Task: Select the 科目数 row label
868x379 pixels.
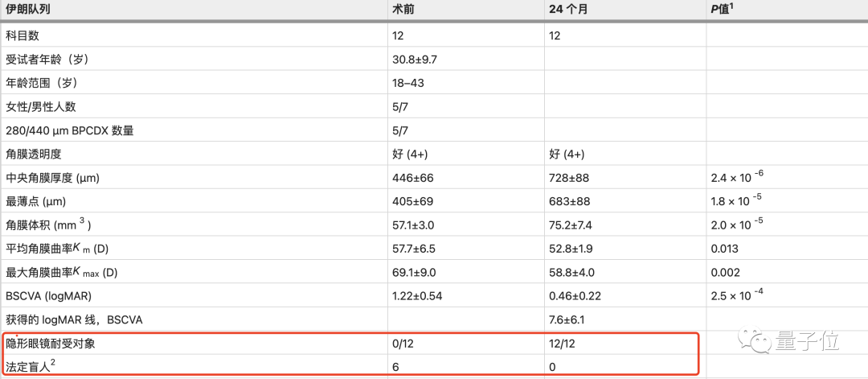Action: pyautogui.click(x=23, y=36)
